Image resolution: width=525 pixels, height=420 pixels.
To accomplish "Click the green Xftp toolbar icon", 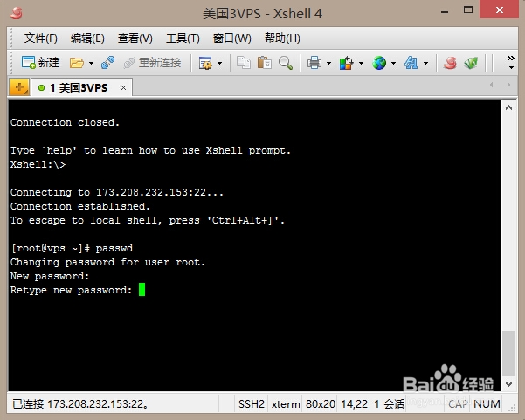I will click(x=471, y=63).
